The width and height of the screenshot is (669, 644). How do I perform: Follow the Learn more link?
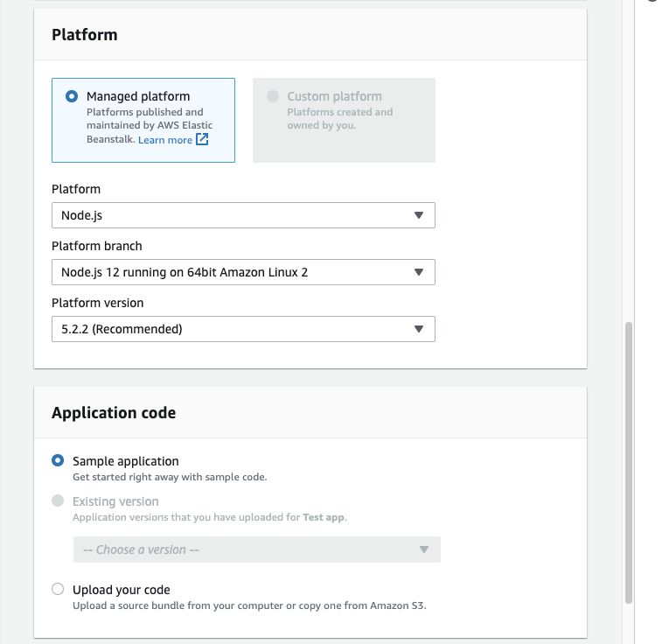pos(165,140)
